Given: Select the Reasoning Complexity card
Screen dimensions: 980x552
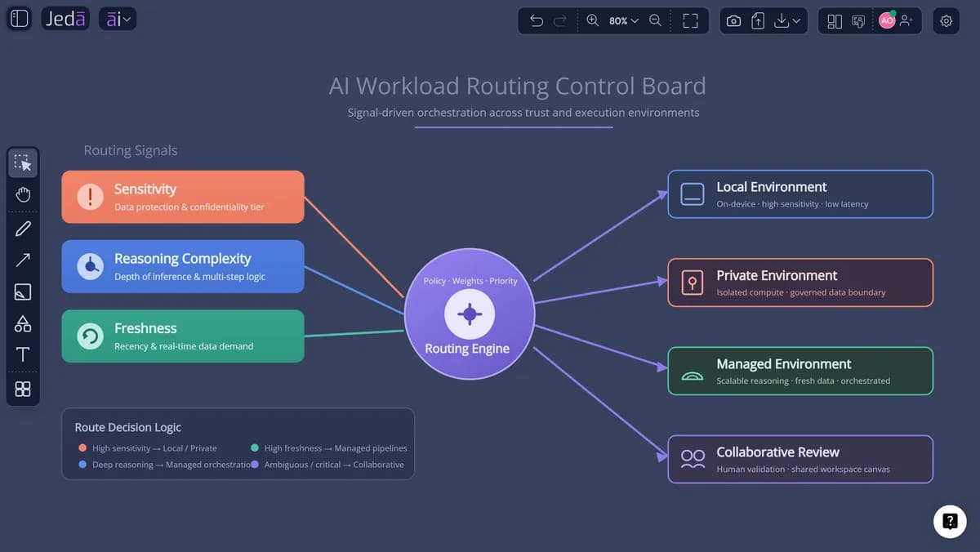Looking at the screenshot, I should 183,266.
